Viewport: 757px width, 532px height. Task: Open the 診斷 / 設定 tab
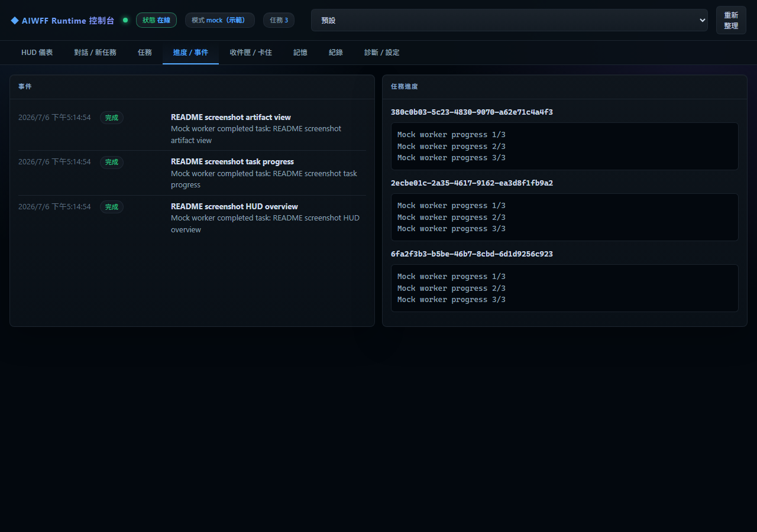point(382,53)
